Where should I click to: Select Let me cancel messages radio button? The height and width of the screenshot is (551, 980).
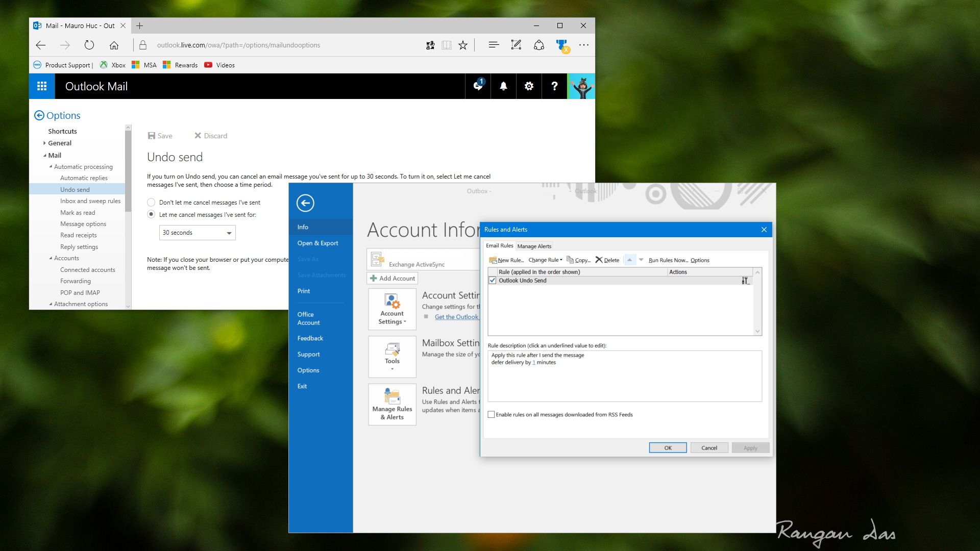click(152, 214)
